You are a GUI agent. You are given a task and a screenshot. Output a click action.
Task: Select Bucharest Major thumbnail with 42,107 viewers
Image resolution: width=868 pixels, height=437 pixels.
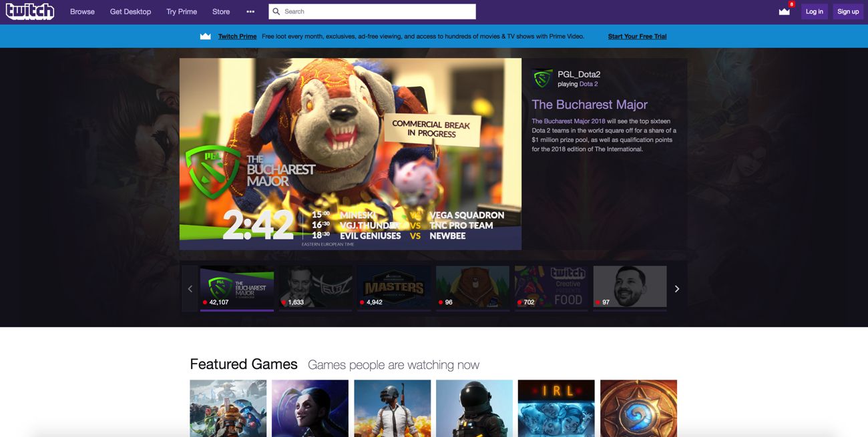click(237, 287)
